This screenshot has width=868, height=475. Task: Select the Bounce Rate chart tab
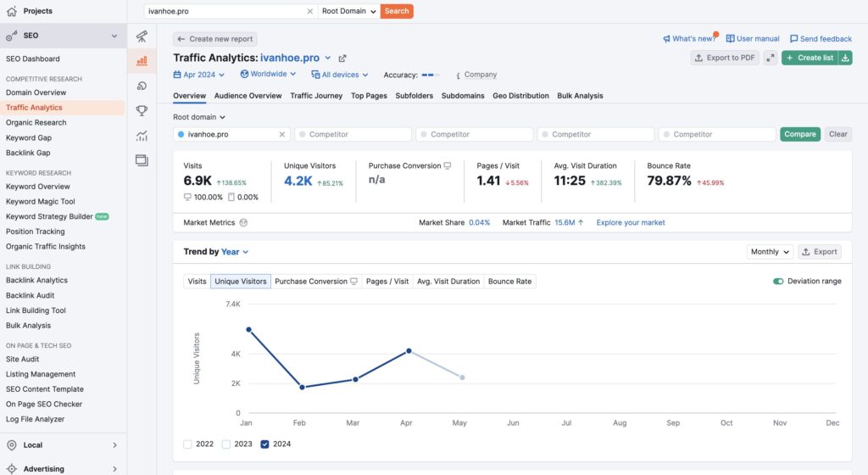click(509, 282)
